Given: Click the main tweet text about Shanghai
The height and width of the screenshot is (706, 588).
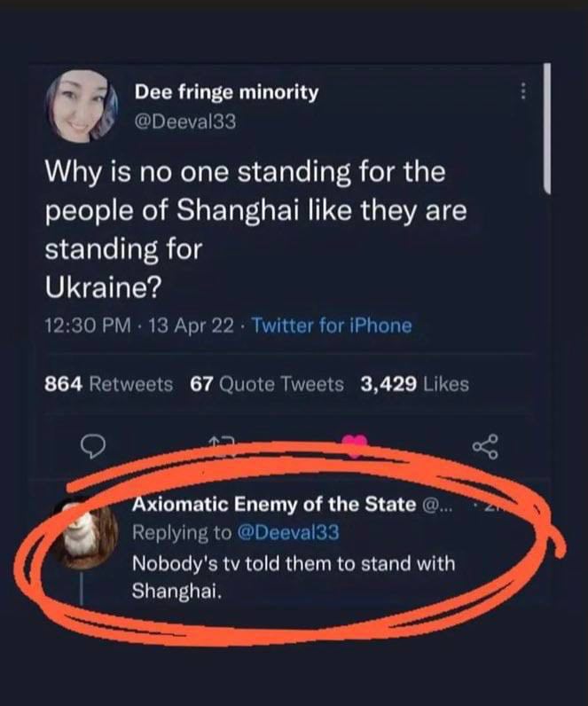Looking at the screenshot, I should point(255,230).
